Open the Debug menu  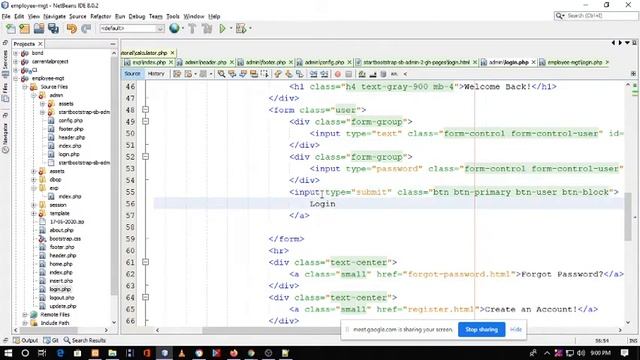(x=137, y=16)
